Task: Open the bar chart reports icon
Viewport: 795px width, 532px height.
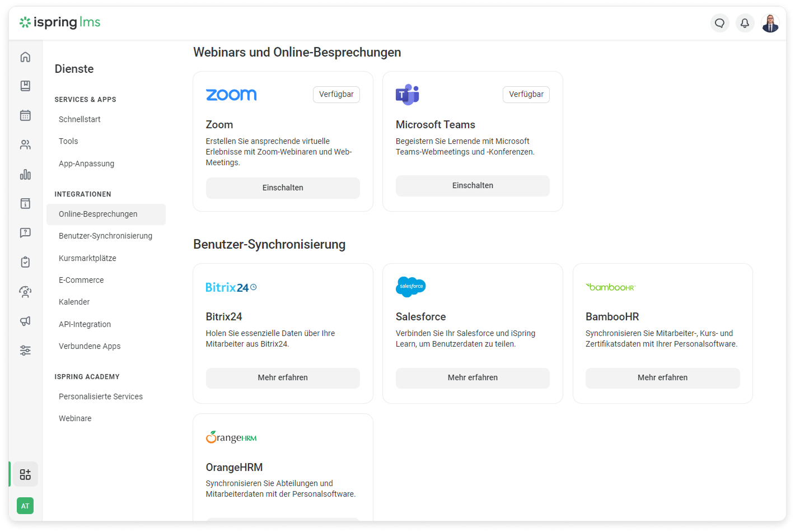Action: (25, 174)
